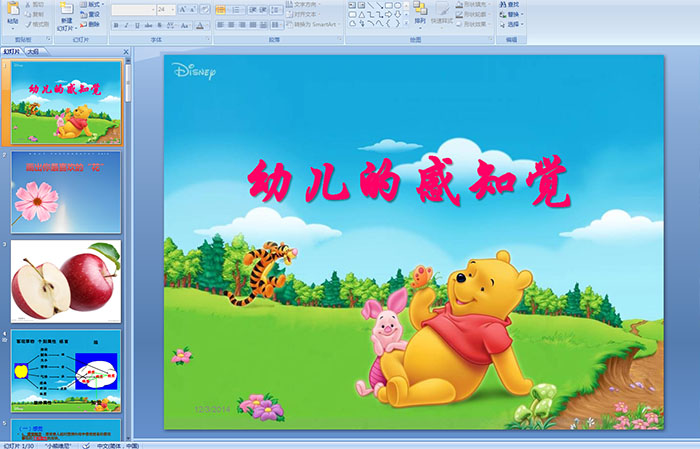
Task: Select slide 3 apple thumbnail
Action: [x=66, y=281]
